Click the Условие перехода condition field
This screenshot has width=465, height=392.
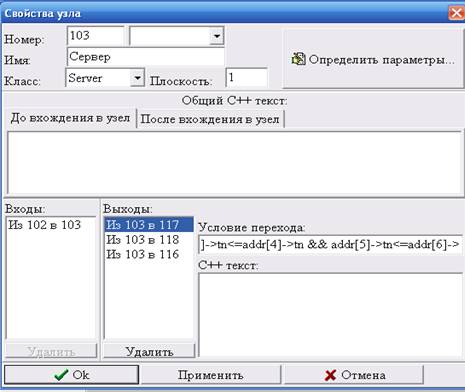click(x=330, y=245)
